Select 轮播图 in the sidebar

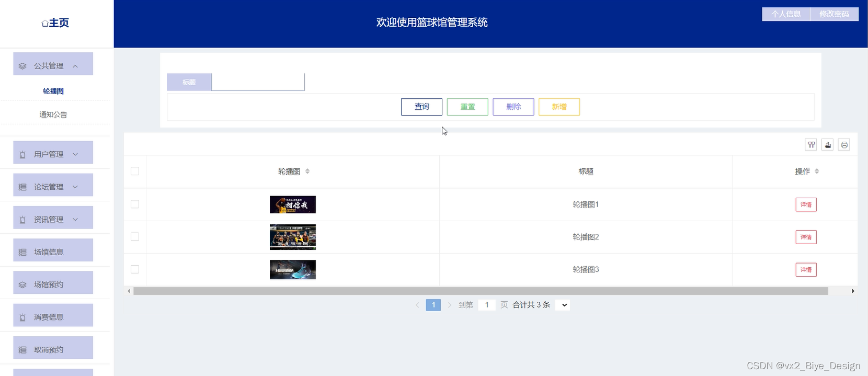click(53, 91)
